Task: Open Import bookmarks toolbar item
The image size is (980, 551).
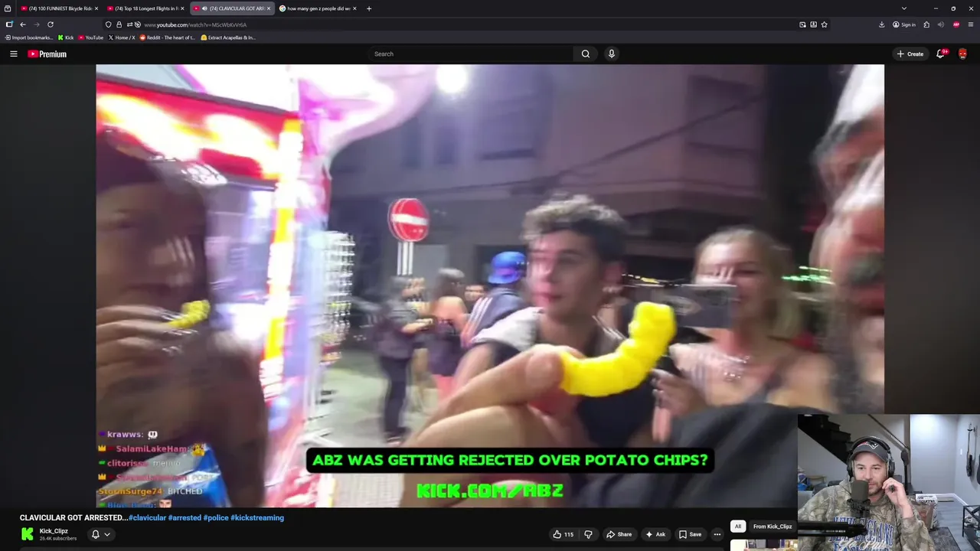Action: 29,37
